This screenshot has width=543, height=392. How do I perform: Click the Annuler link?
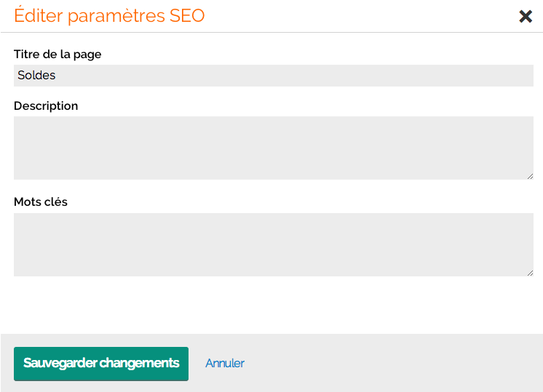[225, 363]
